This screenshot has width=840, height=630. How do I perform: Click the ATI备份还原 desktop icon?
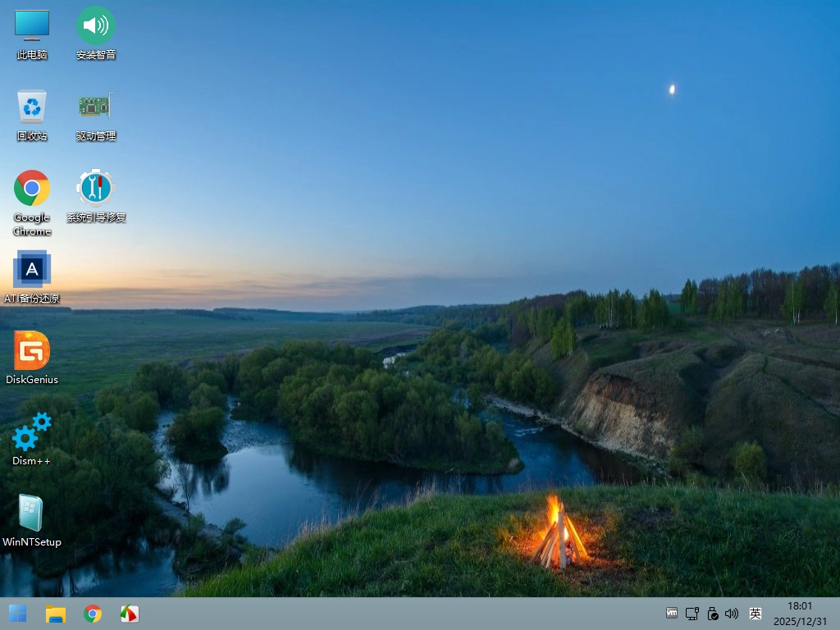pyautogui.click(x=32, y=269)
